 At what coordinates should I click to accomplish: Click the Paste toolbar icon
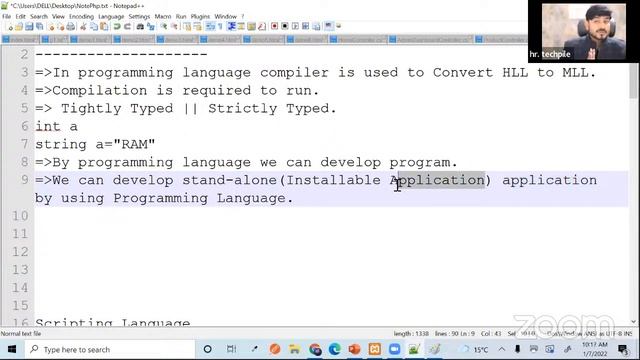tap(104, 27)
